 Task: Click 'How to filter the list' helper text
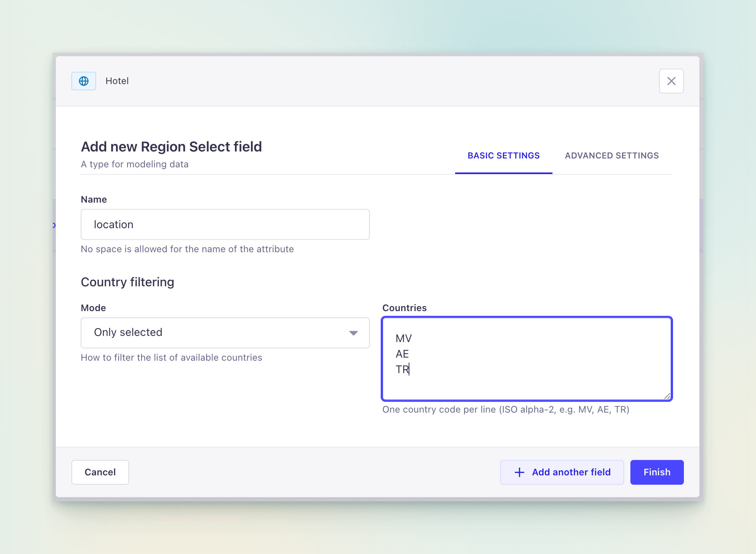(x=171, y=358)
